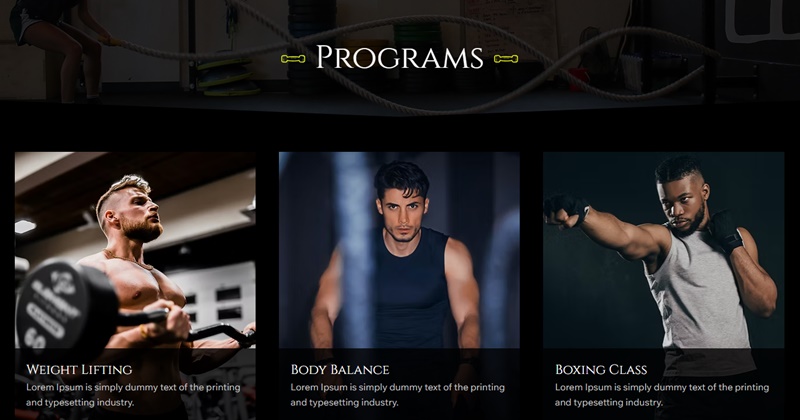Click the barbell weight plate in the photo

tap(61, 307)
